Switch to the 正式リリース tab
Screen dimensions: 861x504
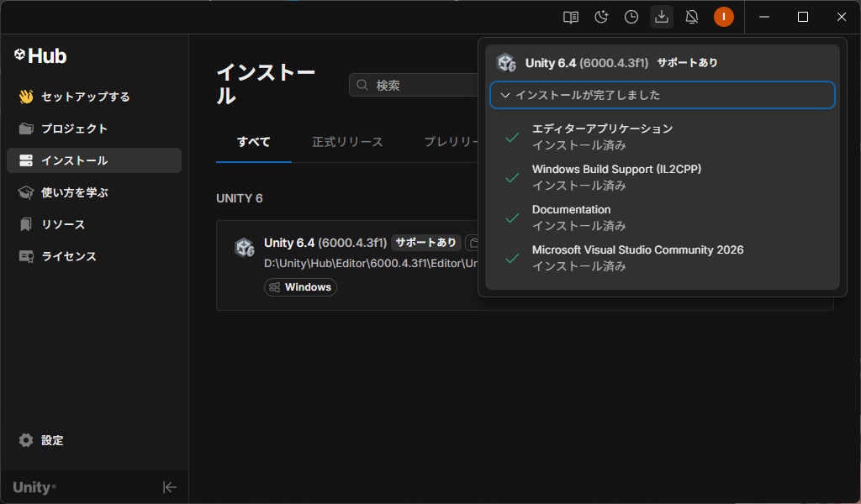tap(347, 142)
